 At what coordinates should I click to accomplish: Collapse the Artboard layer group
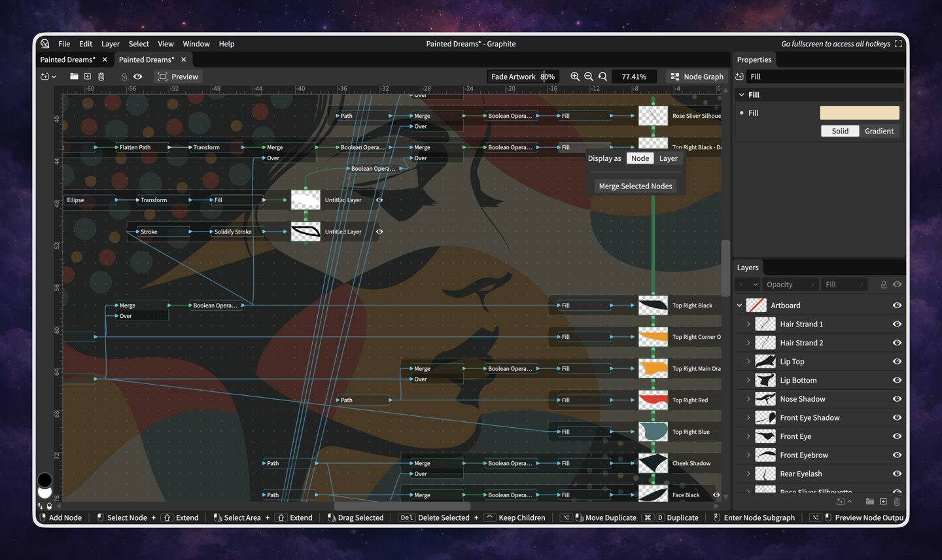coord(740,306)
